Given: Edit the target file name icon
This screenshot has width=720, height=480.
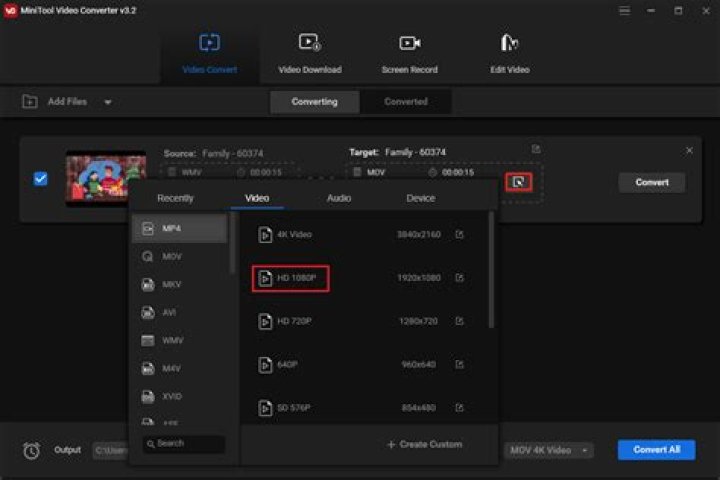Looking at the screenshot, I should click(x=536, y=149).
